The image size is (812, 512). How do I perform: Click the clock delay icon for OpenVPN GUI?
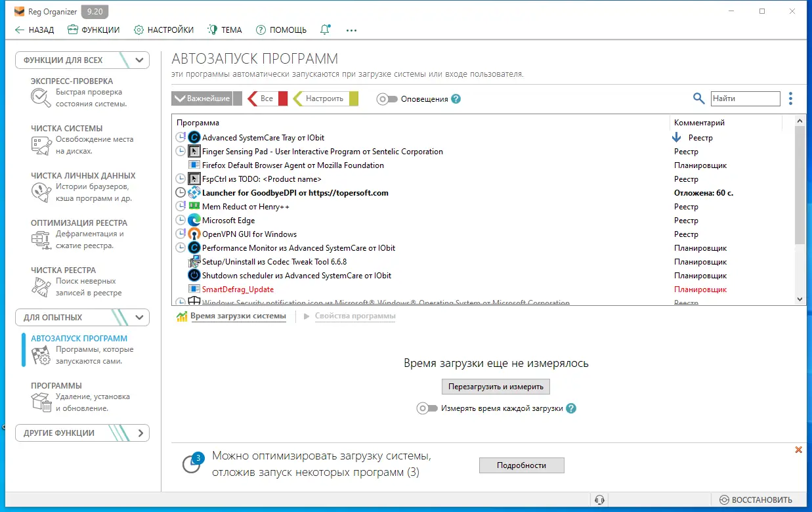click(181, 234)
